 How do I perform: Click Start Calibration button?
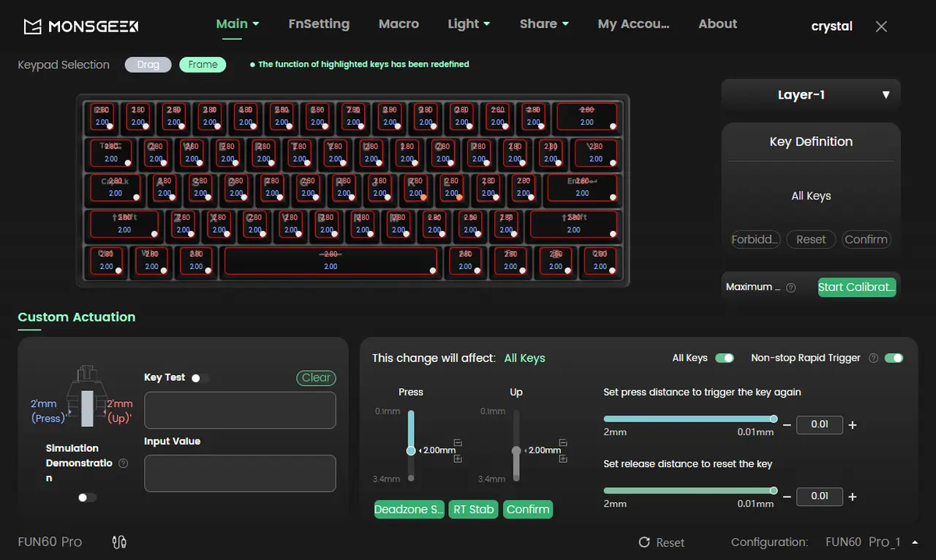pos(857,287)
